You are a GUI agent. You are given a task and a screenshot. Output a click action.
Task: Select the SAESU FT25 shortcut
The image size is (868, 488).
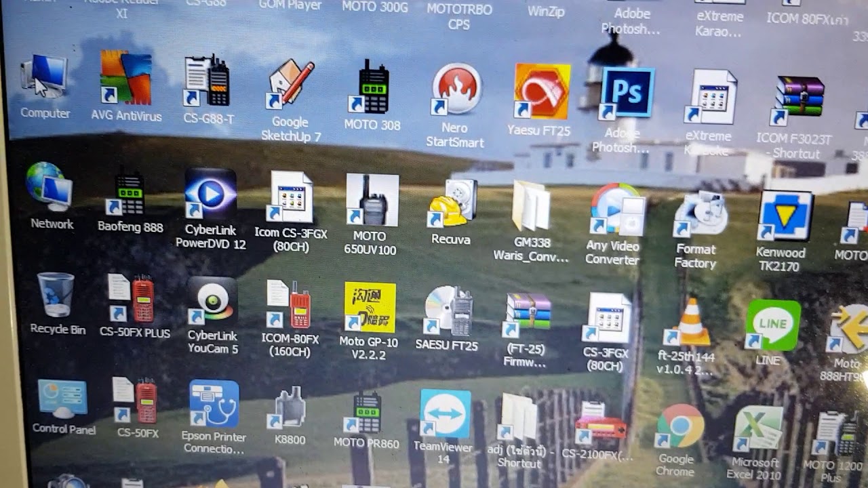click(450, 310)
